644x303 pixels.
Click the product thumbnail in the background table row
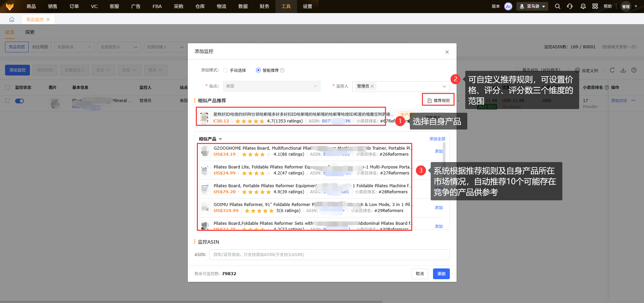pos(55,104)
